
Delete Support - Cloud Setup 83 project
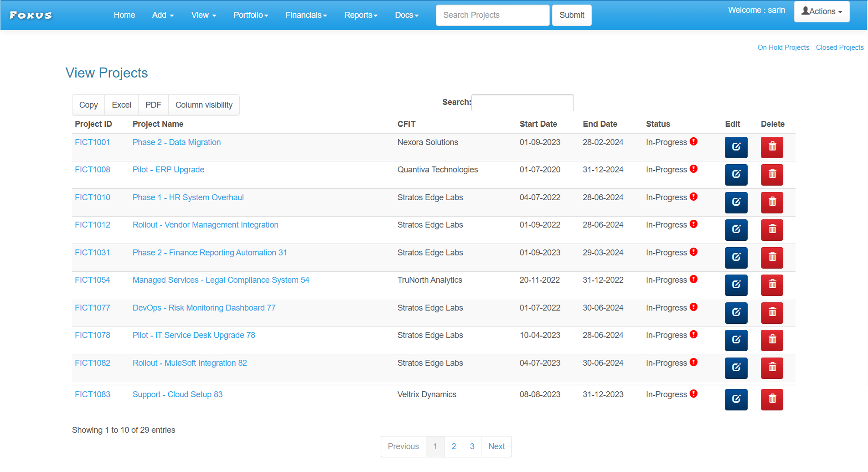click(772, 399)
